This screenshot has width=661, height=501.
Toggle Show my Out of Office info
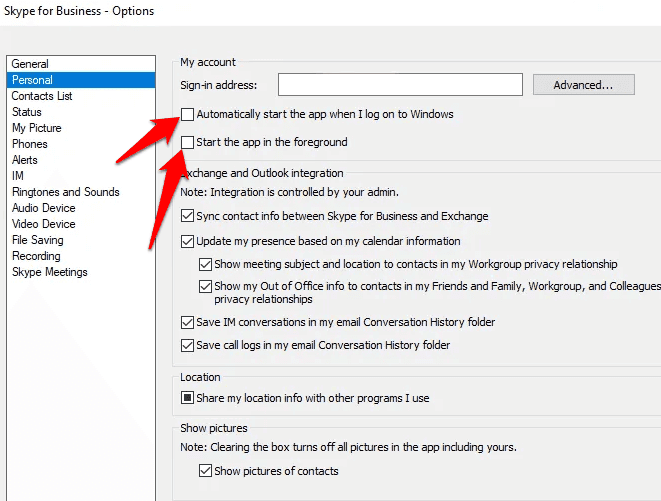pyautogui.click(x=206, y=286)
